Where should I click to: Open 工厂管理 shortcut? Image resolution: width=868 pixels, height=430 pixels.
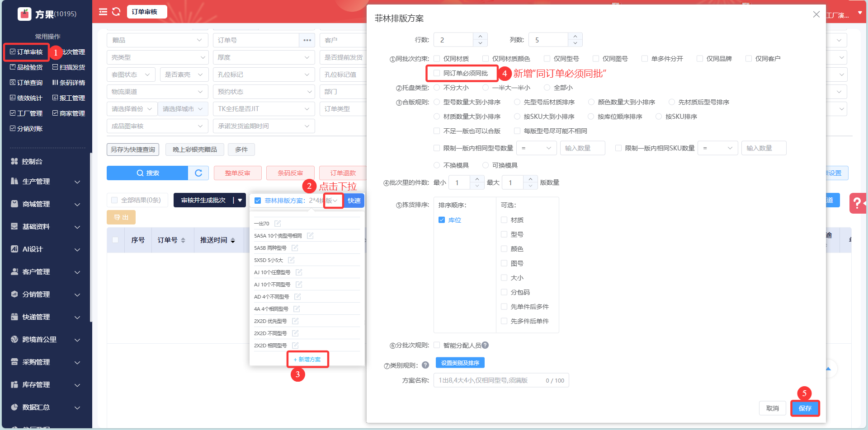click(x=26, y=113)
